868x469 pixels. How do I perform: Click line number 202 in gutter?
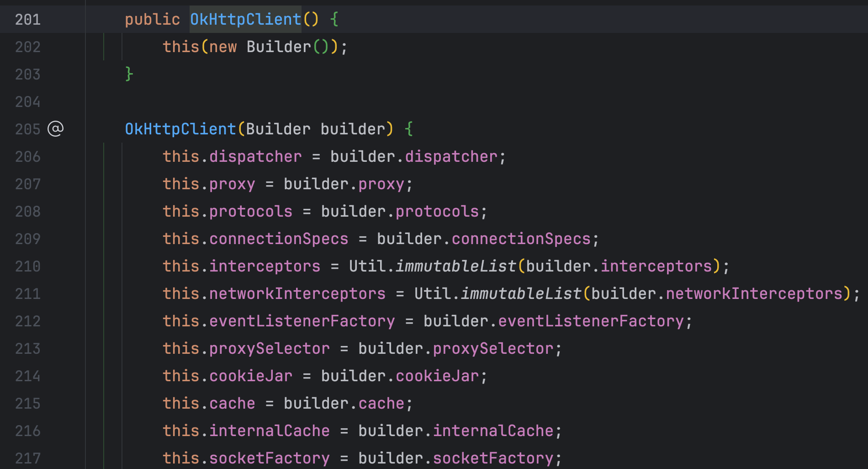[x=28, y=47]
